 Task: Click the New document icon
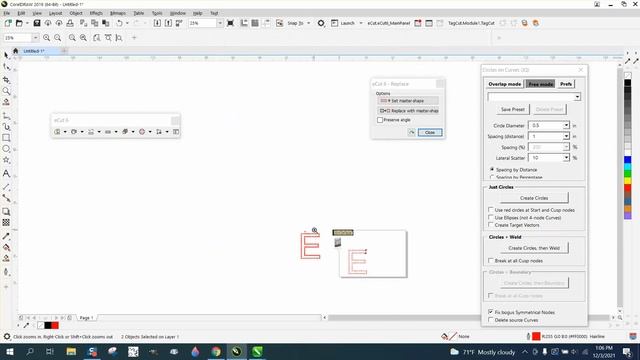[x=8, y=23]
